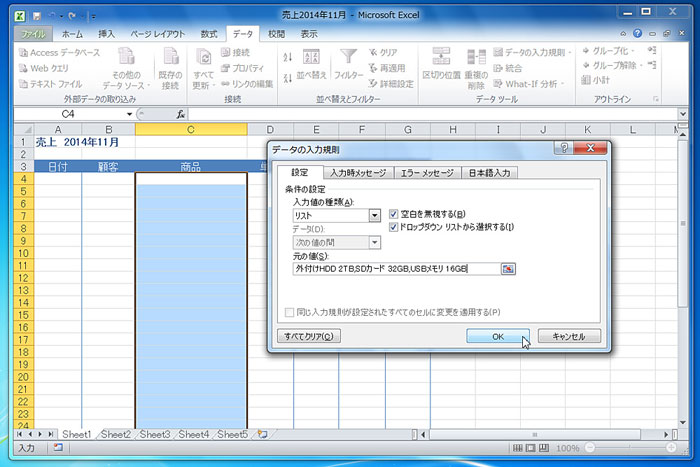Toggle 空白を無視する checkbox
This screenshot has height=467, width=700.
tap(393, 214)
